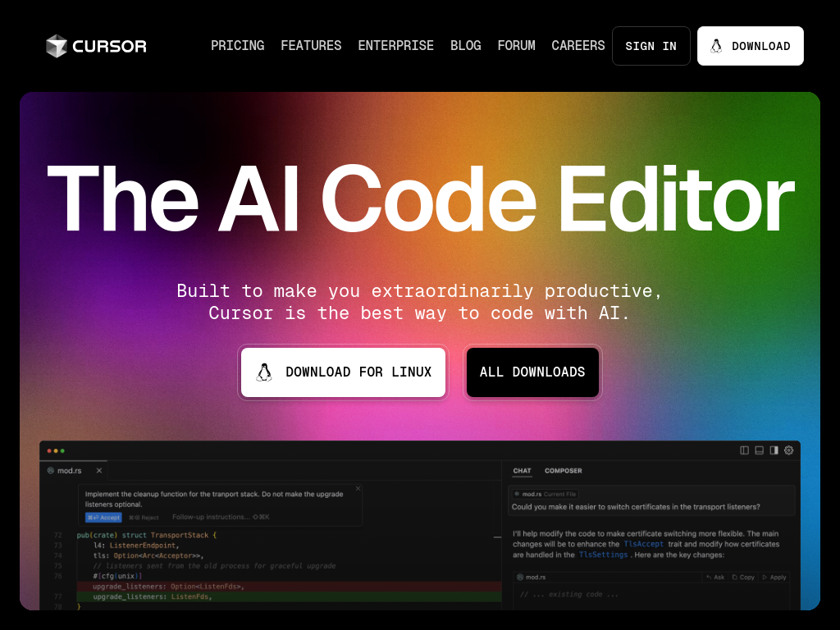840x630 pixels.
Task: Click the 'pub(crate) struct TransportStack' line
Action: pyautogui.click(x=147, y=535)
